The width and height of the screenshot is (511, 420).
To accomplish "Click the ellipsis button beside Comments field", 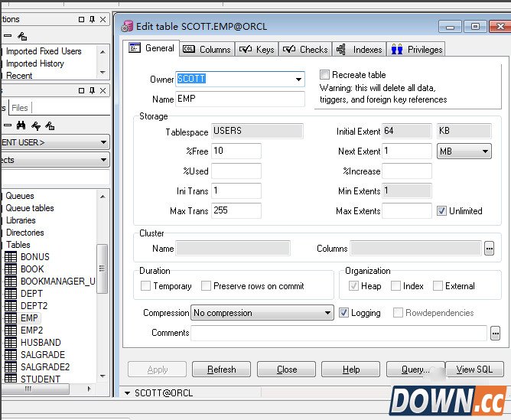I will (x=495, y=333).
